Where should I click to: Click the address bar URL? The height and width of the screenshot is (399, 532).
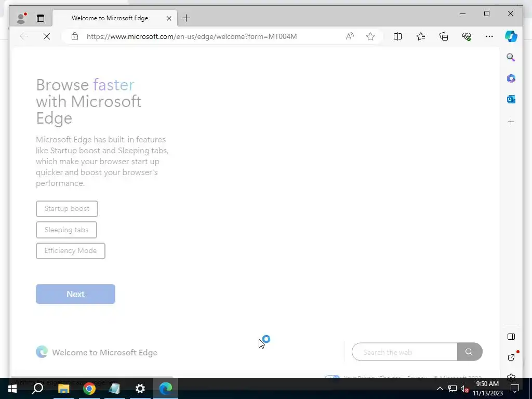click(x=192, y=36)
